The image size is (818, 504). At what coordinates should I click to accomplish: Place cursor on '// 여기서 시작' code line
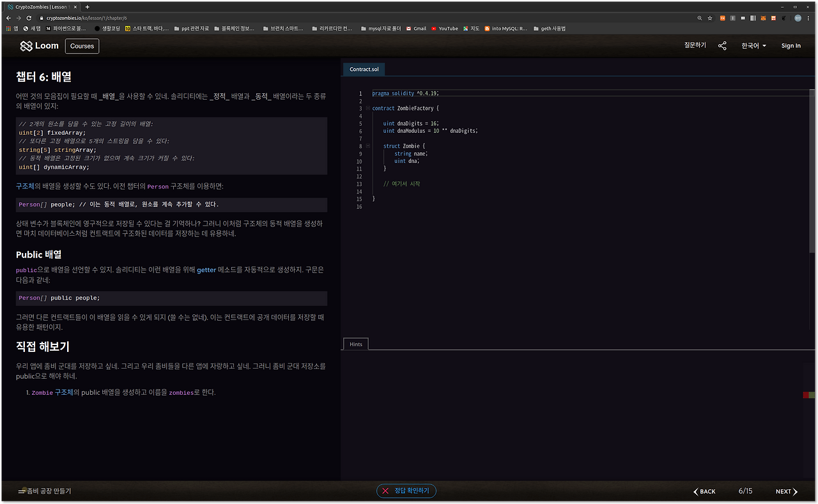coord(401,184)
